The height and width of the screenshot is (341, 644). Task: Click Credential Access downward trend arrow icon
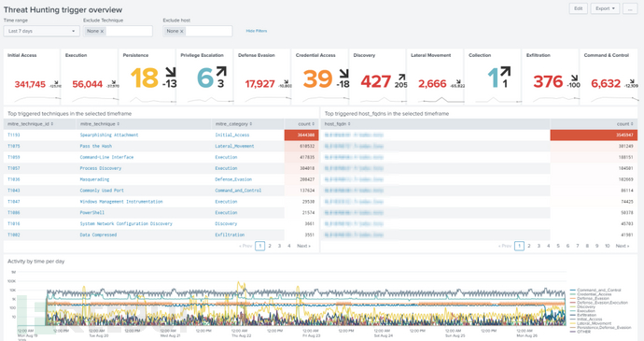coord(343,73)
